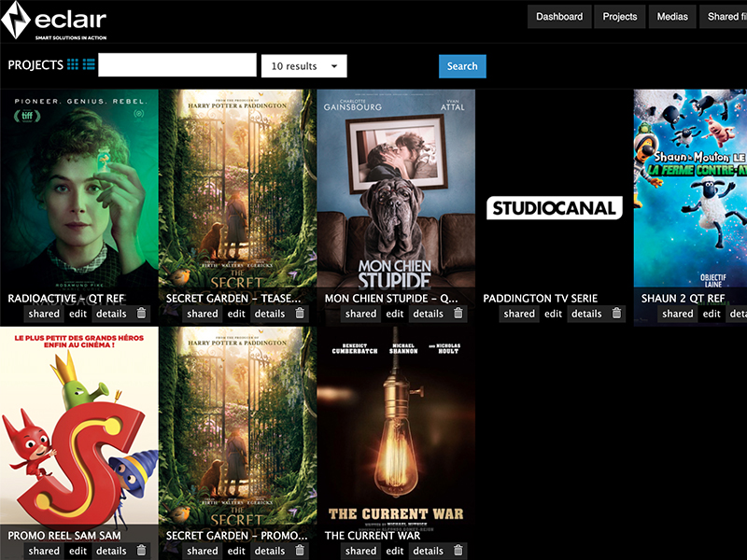Open details for The Current War

pyautogui.click(x=429, y=551)
